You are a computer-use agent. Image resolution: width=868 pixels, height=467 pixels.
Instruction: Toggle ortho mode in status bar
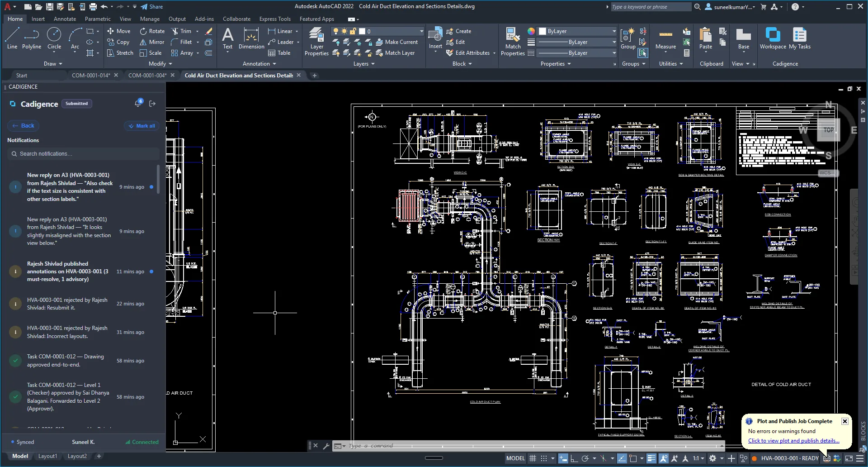pos(574,458)
